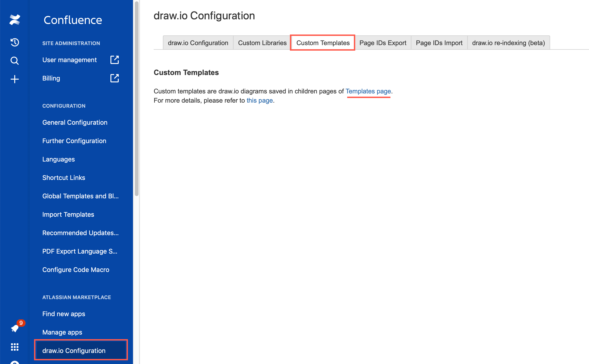Switch to the Page IDs Export tab
This screenshot has width=589, height=364.
[x=383, y=43]
